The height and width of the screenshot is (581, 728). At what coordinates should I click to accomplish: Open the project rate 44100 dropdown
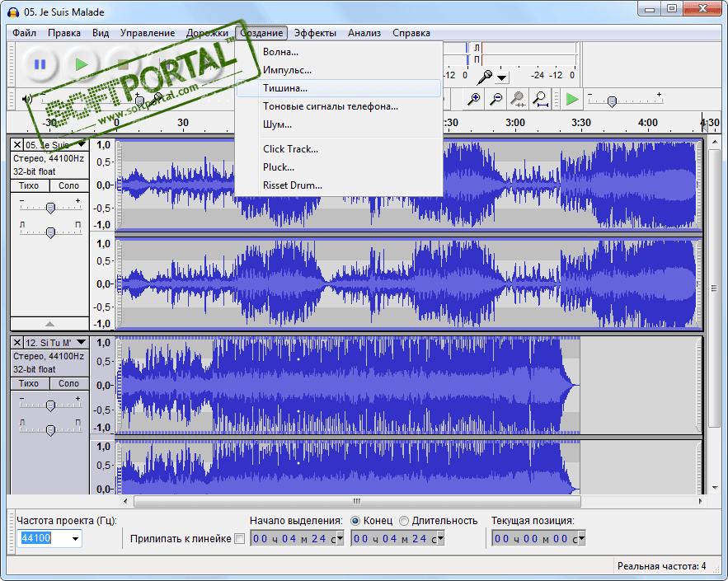point(76,539)
